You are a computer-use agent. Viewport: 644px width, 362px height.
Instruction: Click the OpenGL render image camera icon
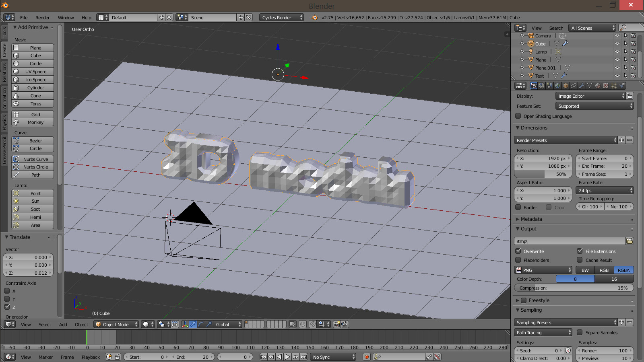coord(336,324)
